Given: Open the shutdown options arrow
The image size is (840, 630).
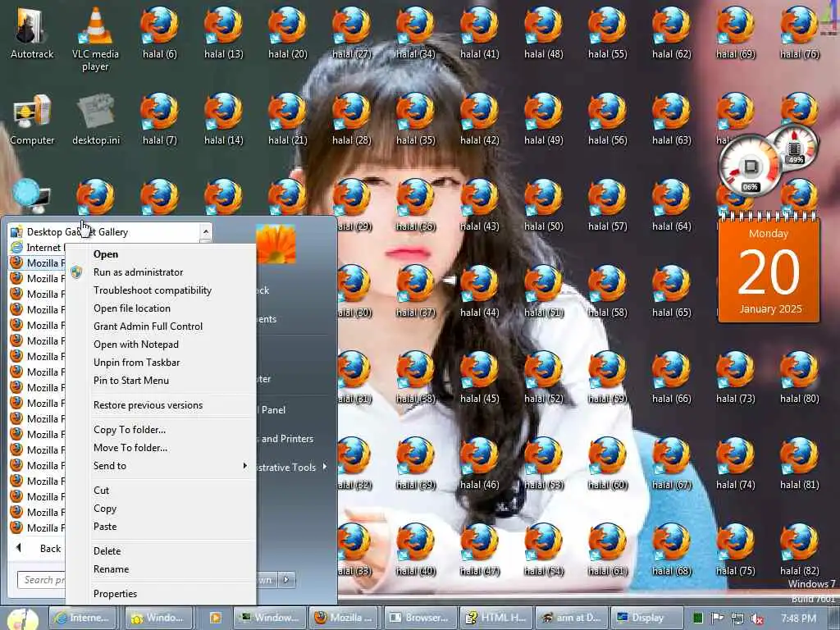Looking at the screenshot, I should 286,580.
